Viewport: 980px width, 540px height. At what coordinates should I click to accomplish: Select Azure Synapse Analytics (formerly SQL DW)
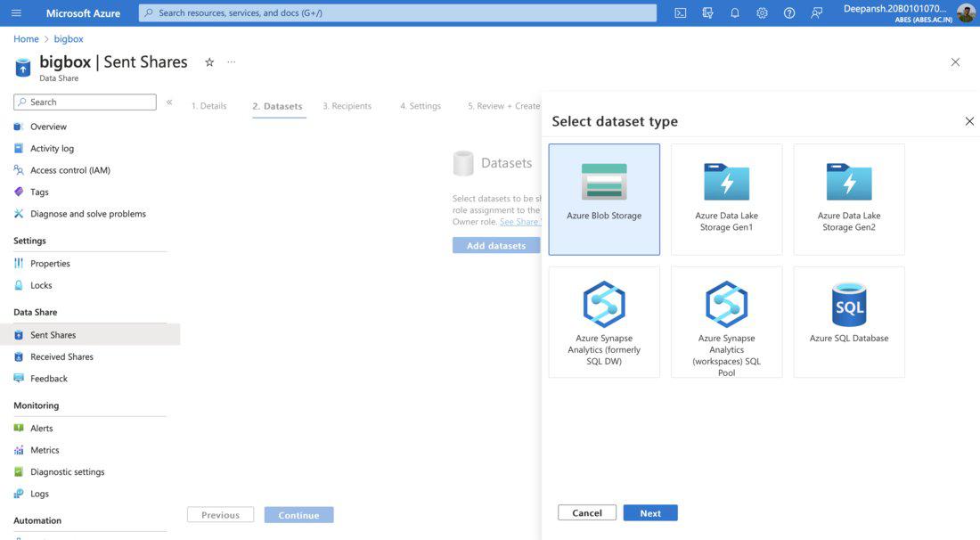[604, 322]
